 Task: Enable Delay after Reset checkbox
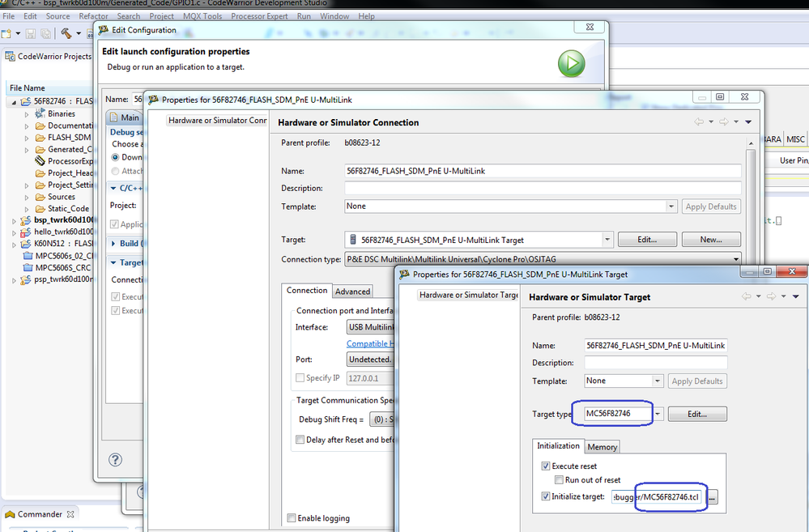[x=300, y=440]
